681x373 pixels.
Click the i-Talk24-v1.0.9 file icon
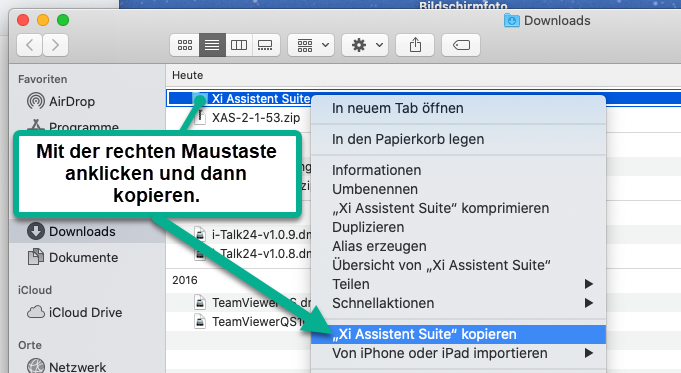pos(200,234)
